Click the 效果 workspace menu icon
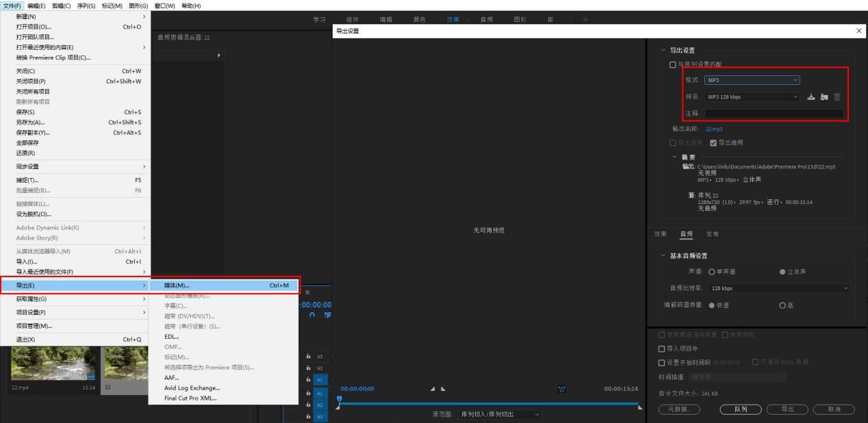This screenshot has width=868, height=423. 468,19
